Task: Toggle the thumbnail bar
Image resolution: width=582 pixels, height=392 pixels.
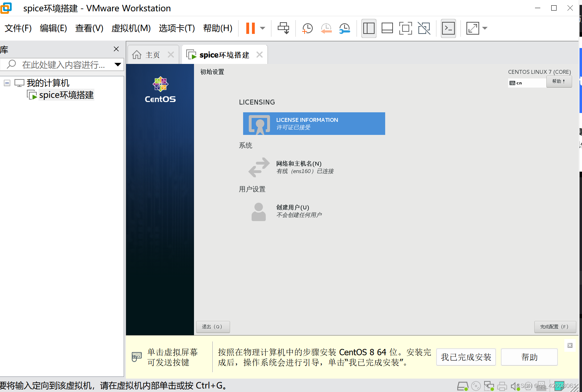Action: [387, 28]
